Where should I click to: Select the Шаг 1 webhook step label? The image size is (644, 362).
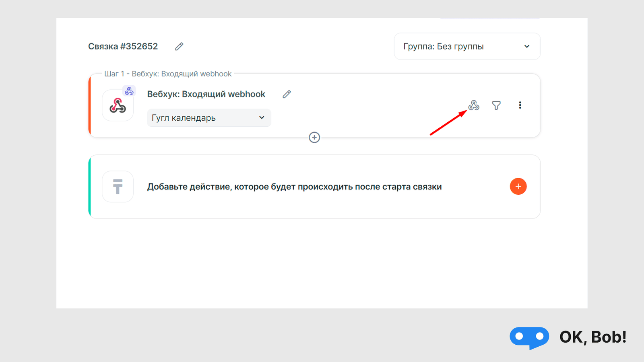pos(168,74)
